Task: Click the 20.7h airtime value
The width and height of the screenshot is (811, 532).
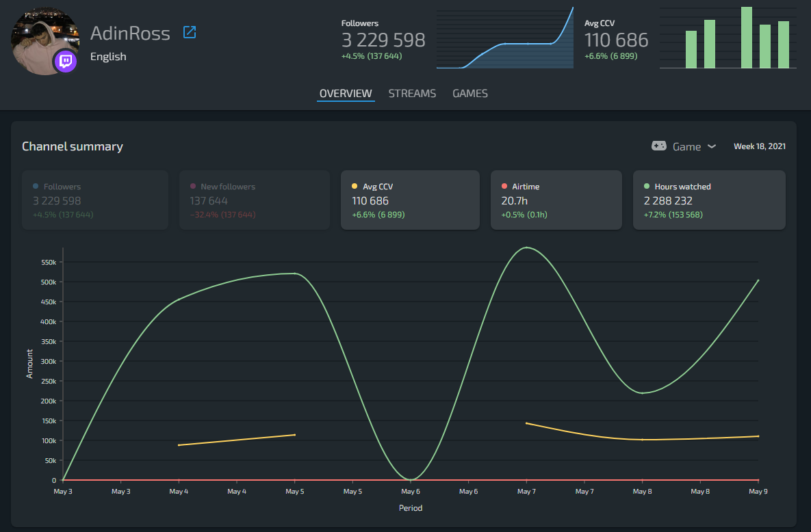Action: pyautogui.click(x=514, y=200)
